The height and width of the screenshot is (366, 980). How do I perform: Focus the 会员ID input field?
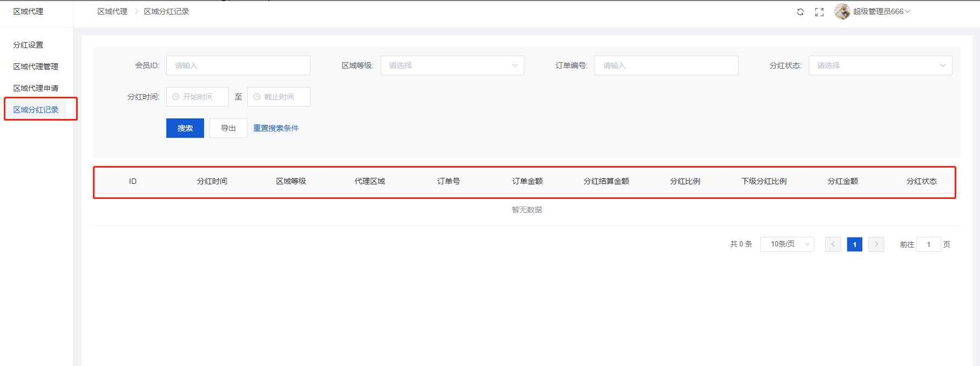click(x=238, y=65)
